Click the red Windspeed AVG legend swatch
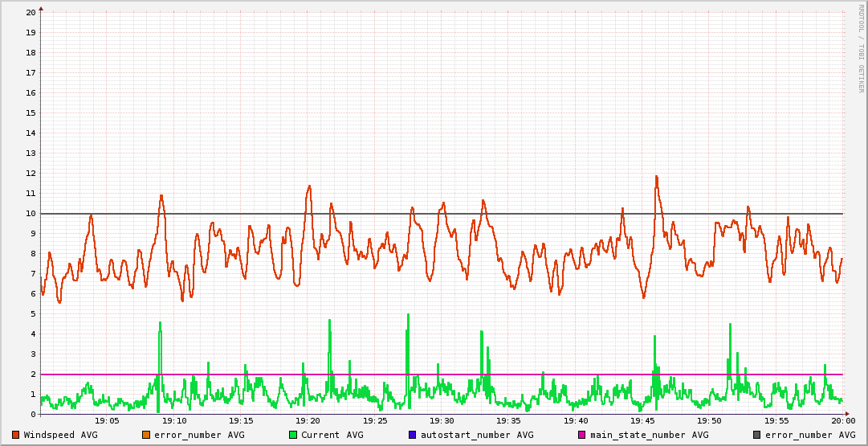Viewport: 868px width, 446px height. point(15,435)
